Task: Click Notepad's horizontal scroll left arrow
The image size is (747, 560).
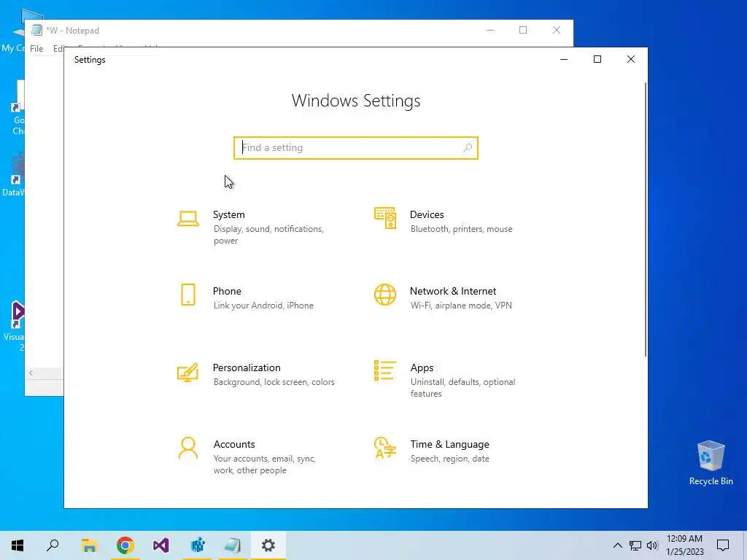Action: 31,373
